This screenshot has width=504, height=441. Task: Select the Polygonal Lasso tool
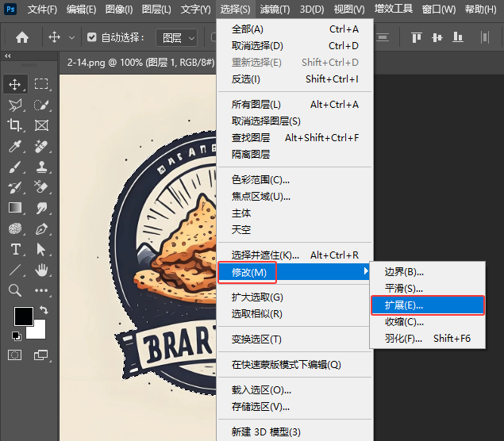15,105
